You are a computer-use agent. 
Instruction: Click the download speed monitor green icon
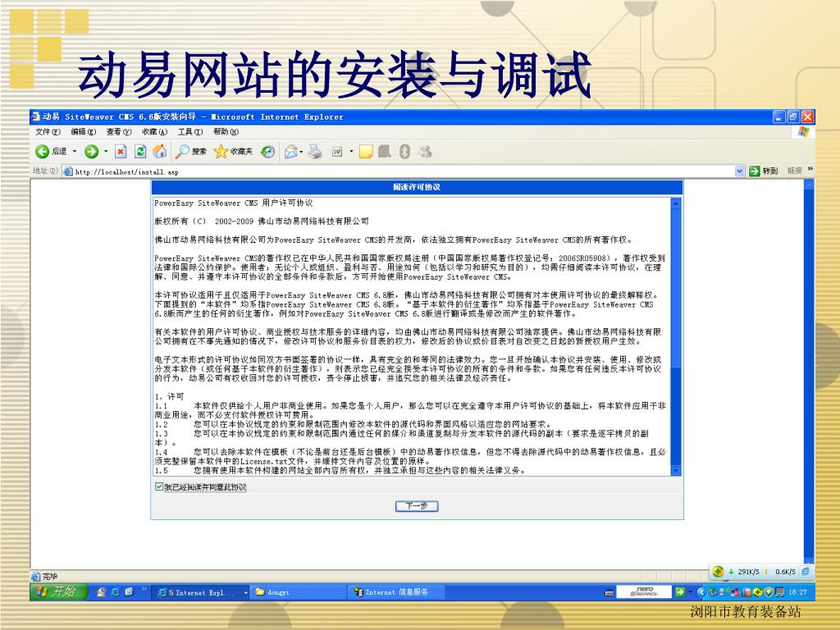(x=719, y=572)
